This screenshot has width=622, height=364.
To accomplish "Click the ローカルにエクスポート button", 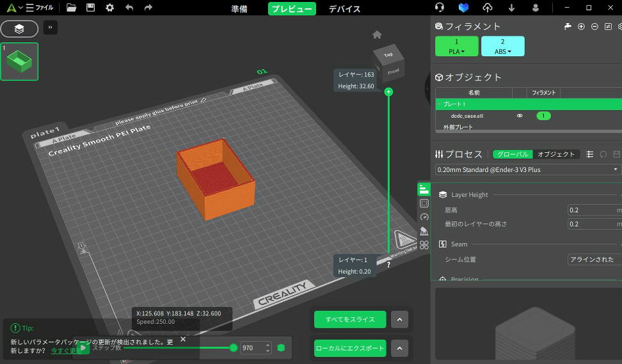I will tap(349, 349).
